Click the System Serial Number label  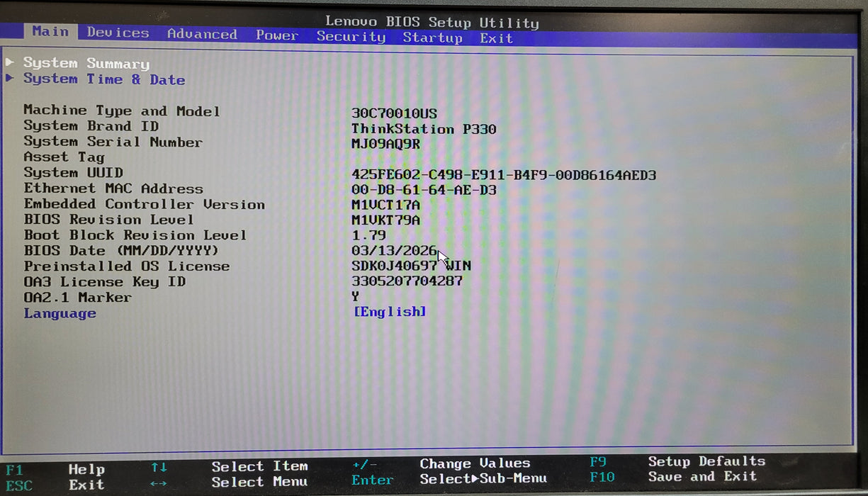[x=113, y=142]
